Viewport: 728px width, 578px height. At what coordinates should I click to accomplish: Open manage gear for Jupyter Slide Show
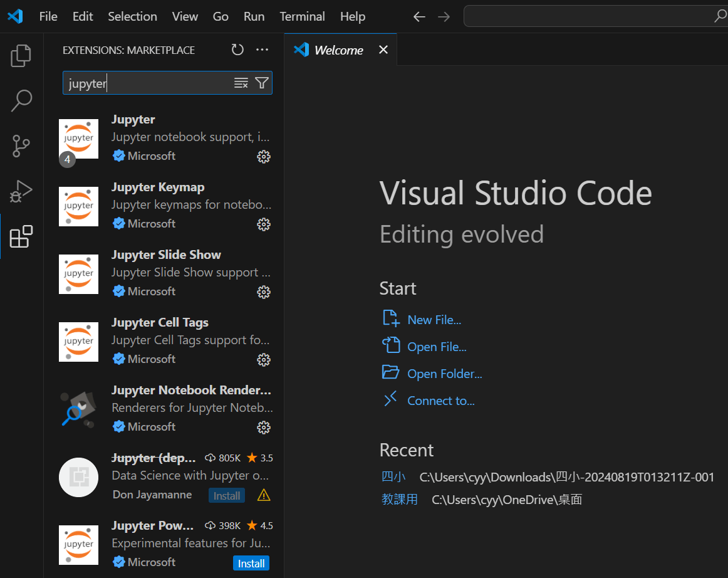(264, 292)
